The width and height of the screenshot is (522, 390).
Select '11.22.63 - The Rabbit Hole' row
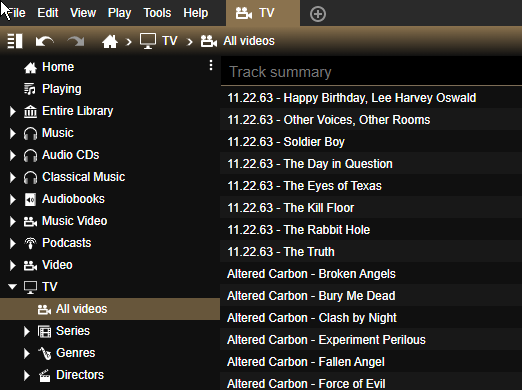click(371, 230)
